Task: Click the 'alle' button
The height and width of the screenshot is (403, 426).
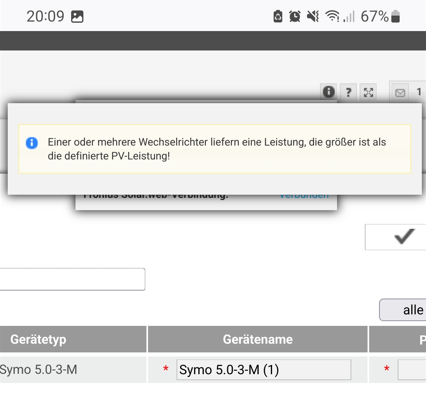Action: pyautogui.click(x=403, y=310)
